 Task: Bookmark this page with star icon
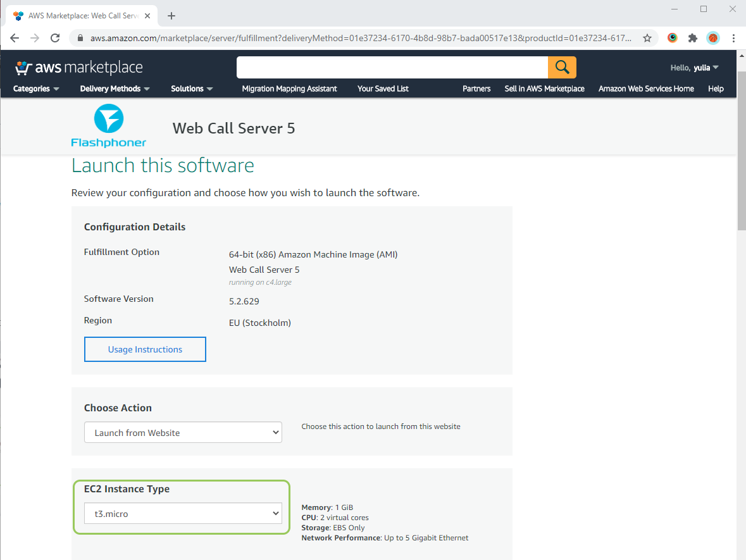pos(647,38)
